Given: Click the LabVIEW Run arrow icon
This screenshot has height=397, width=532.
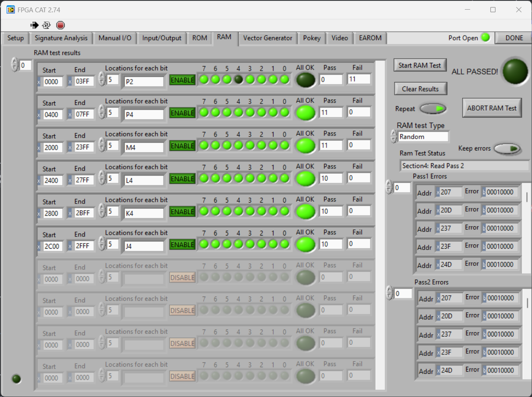Looking at the screenshot, I should click(34, 25).
